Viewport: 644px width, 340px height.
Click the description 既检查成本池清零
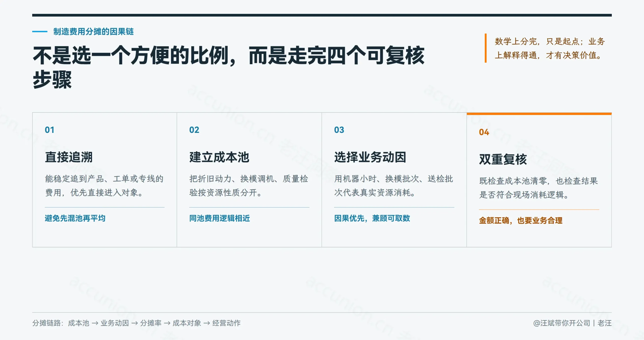tap(539, 188)
